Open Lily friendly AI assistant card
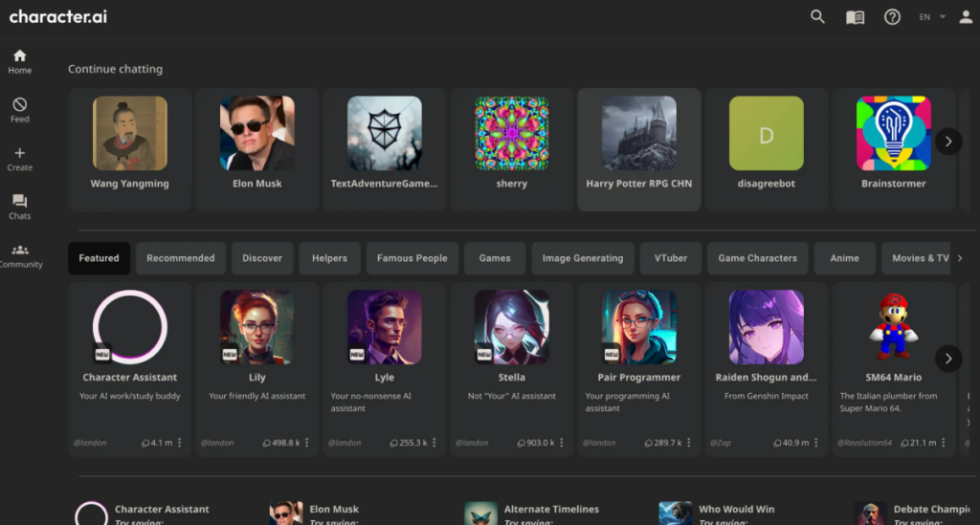 click(256, 369)
